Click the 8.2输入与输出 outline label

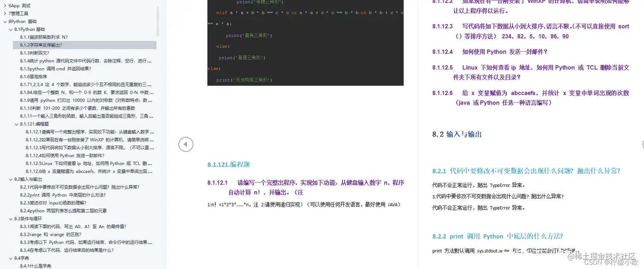tap(28, 179)
